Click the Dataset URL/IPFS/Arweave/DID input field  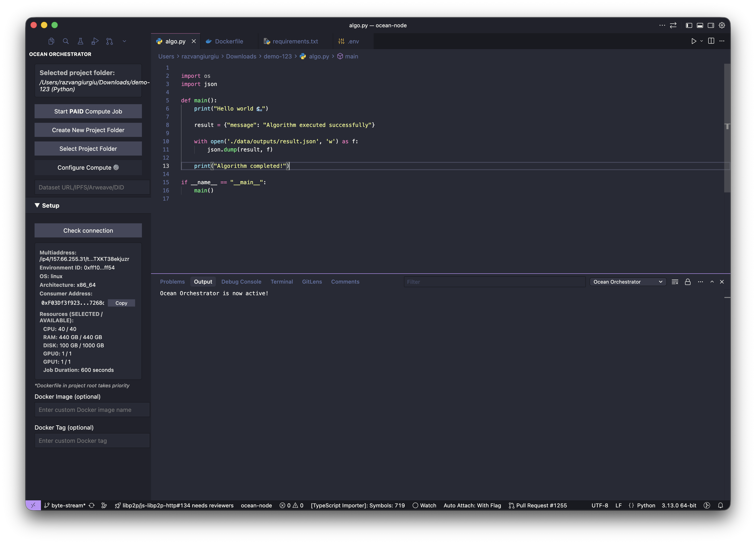[x=92, y=187]
